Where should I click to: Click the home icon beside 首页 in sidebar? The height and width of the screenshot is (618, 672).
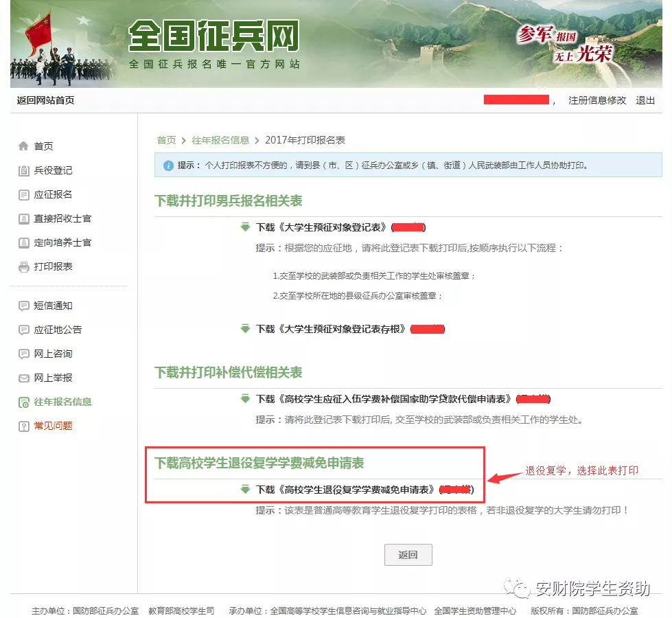tap(24, 146)
